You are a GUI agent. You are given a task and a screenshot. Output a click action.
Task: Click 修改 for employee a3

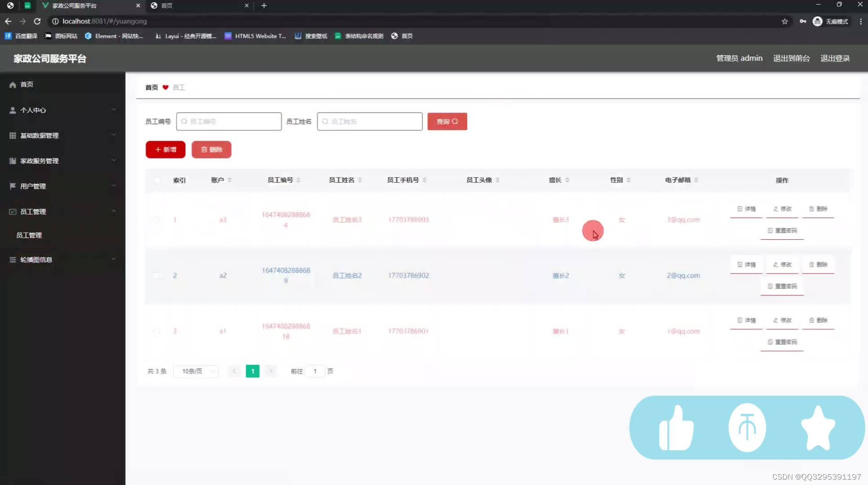point(782,209)
